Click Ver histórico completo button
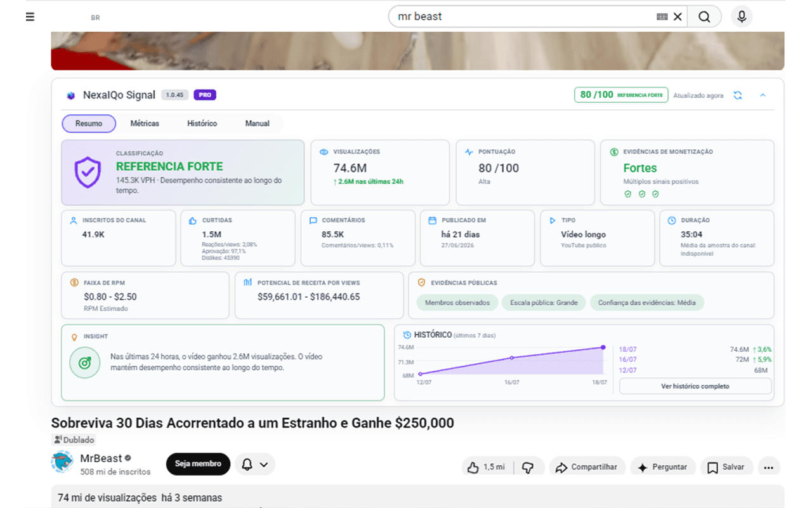The image size is (812, 508). (695, 386)
